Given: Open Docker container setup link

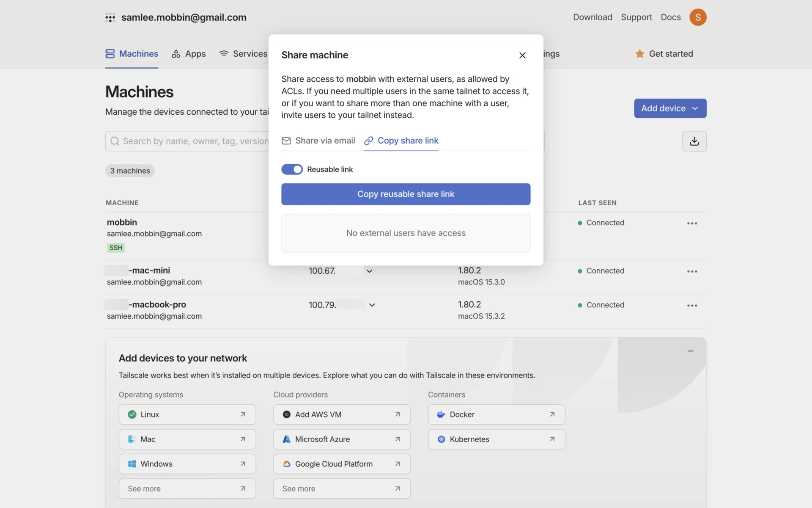Looking at the screenshot, I should pyautogui.click(x=496, y=414).
